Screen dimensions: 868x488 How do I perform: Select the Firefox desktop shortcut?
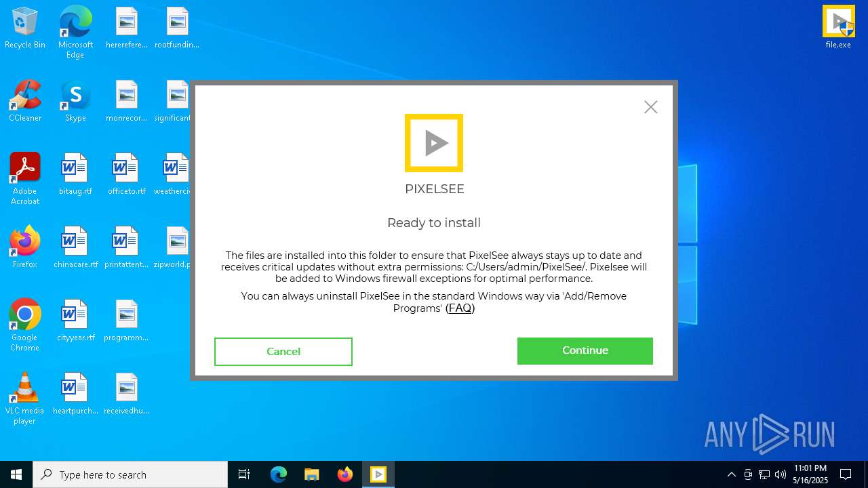click(25, 247)
